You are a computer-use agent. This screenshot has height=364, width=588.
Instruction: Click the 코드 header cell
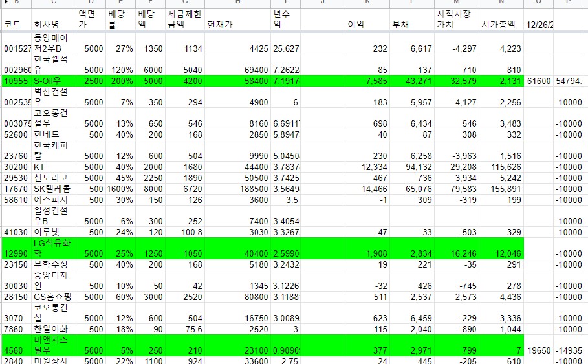click(17, 19)
